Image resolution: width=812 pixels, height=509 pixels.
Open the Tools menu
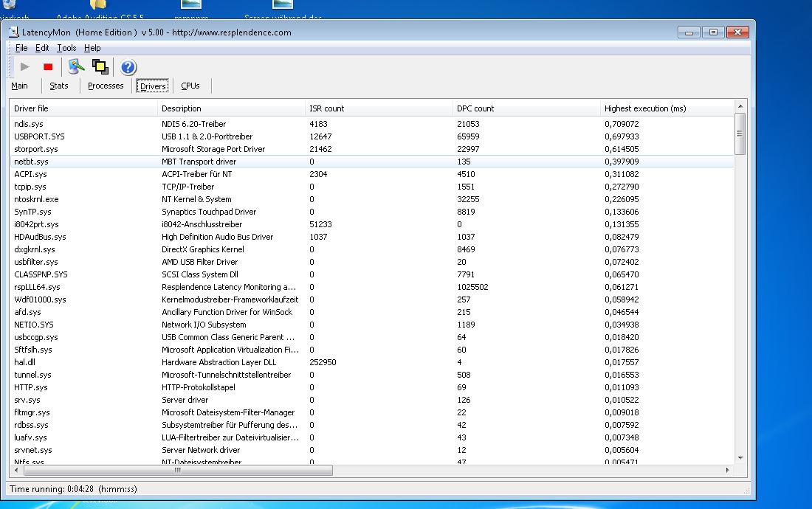66,48
